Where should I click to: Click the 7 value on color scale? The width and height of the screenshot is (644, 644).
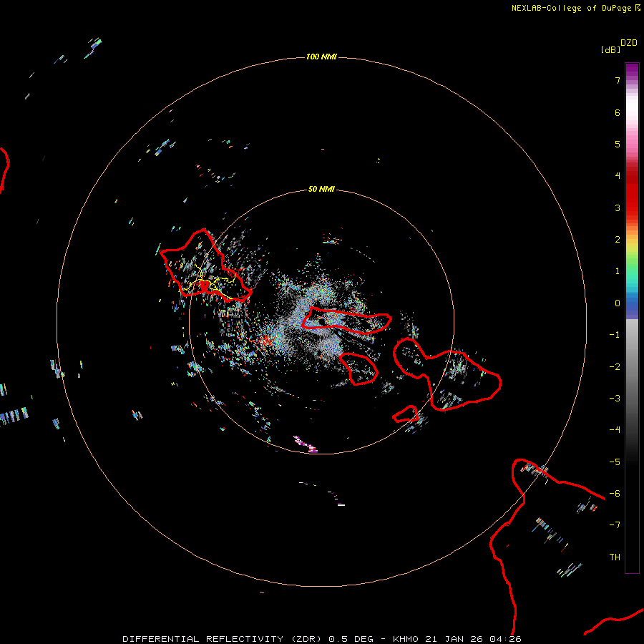[618, 80]
